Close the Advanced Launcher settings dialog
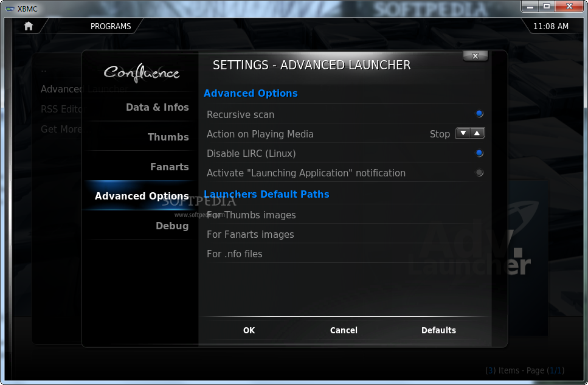 click(475, 56)
